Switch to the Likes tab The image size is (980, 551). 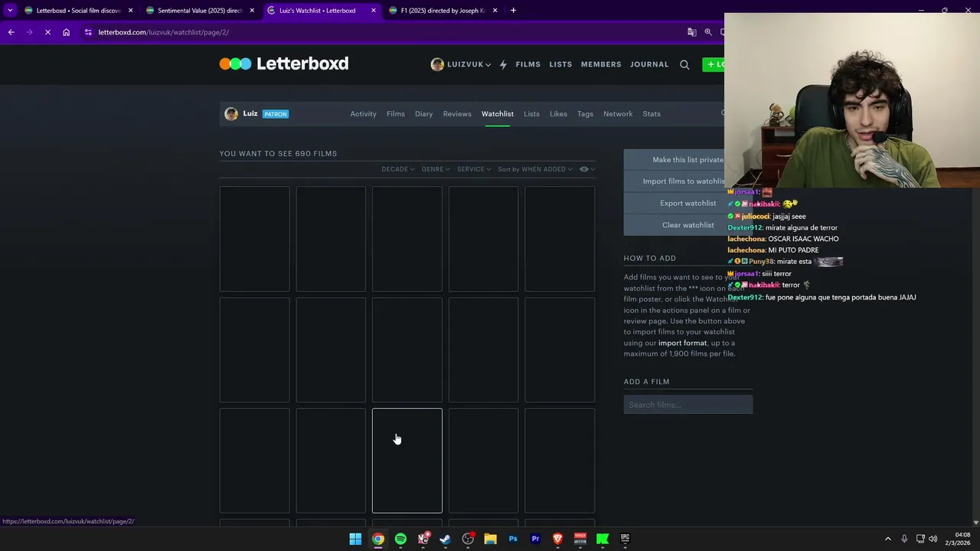(558, 114)
